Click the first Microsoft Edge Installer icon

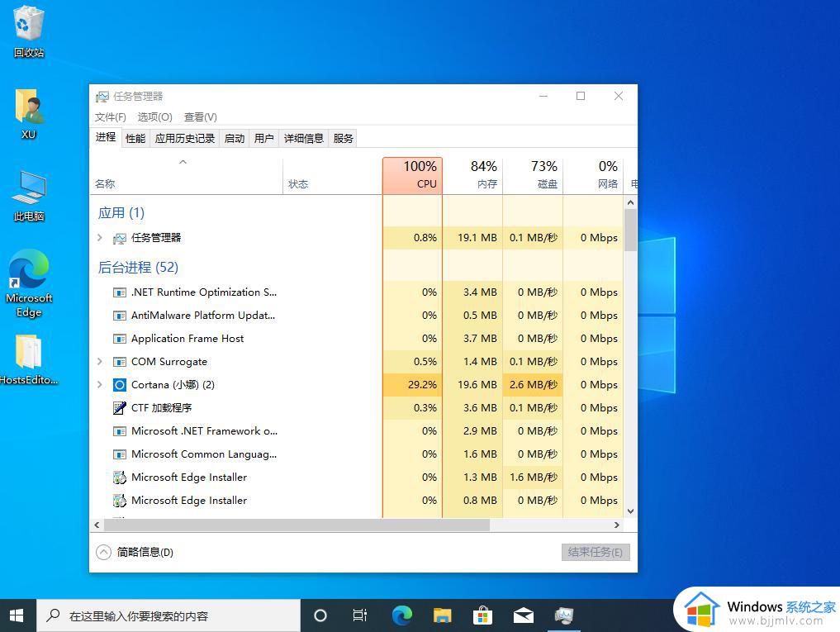[120, 477]
